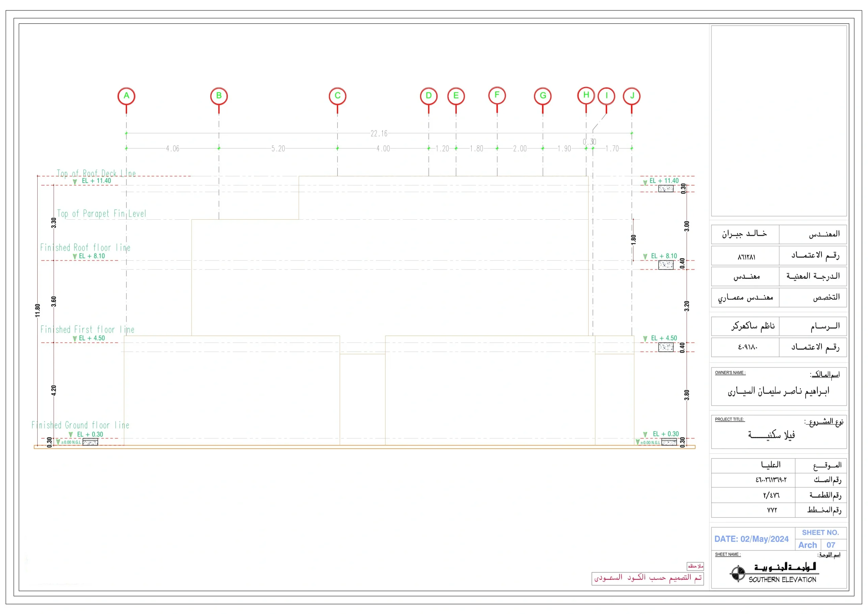
Task: Click the sheet number 07 cell
Action: click(x=831, y=545)
